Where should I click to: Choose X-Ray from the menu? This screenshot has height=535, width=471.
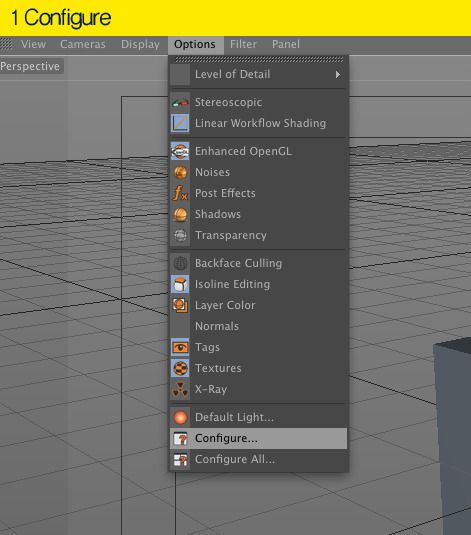(258, 389)
